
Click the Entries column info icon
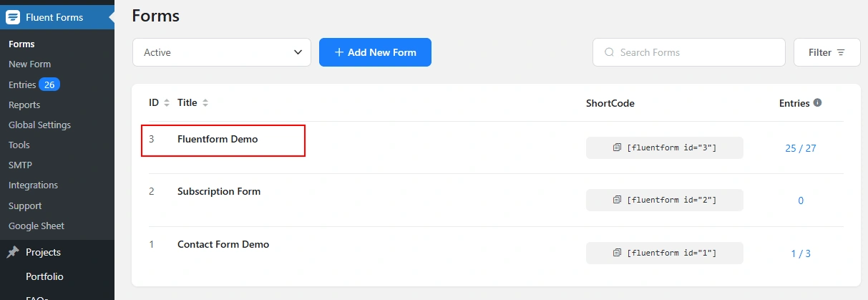817,102
